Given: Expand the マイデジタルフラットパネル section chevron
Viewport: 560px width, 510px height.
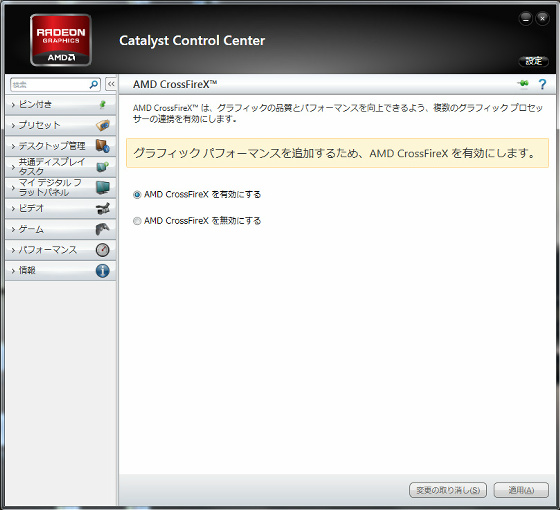Looking at the screenshot, I should (x=13, y=188).
